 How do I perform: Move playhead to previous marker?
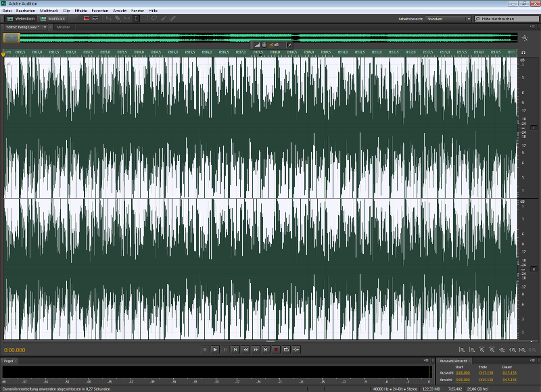click(x=235, y=349)
